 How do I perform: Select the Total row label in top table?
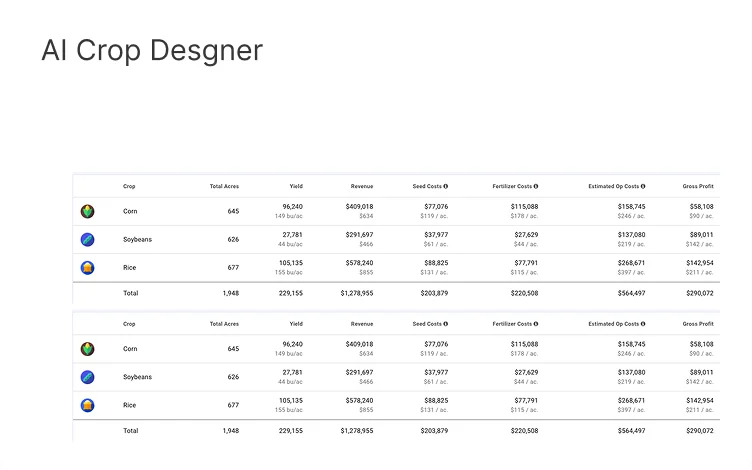coord(130,293)
